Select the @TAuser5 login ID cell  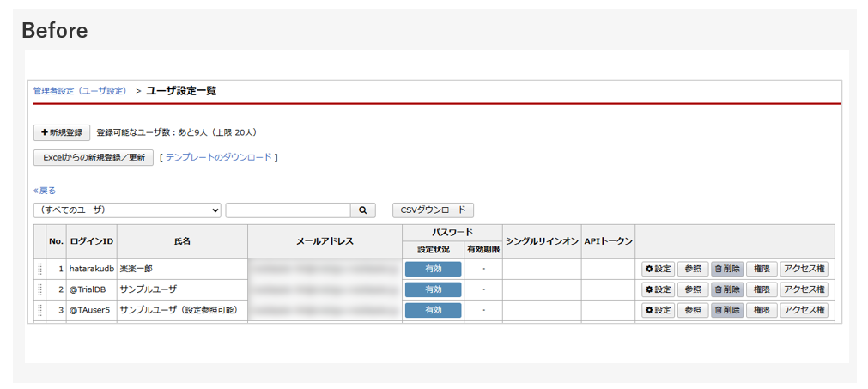coord(92,310)
